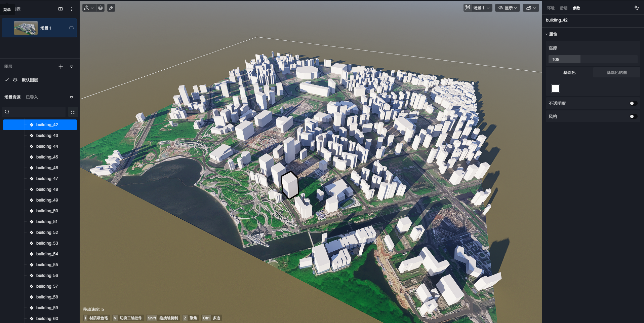Open the 显示 display dropdown
The height and width of the screenshot is (323, 644).
point(507,8)
